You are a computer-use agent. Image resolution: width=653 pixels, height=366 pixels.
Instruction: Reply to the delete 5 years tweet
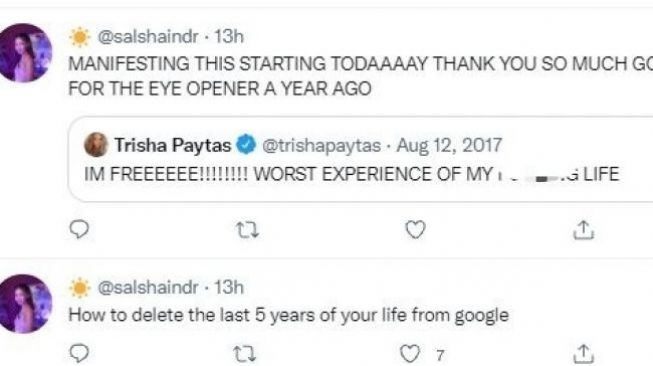pyautogui.click(x=79, y=354)
